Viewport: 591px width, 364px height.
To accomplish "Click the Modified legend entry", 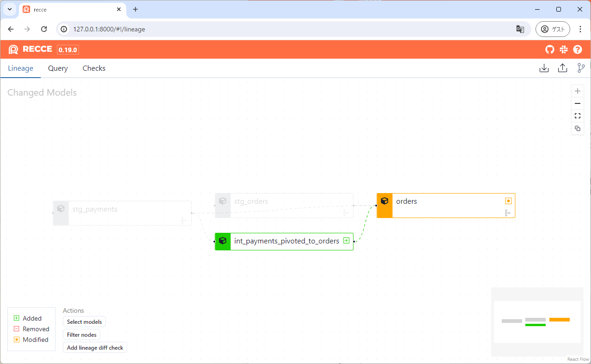I will click(31, 340).
